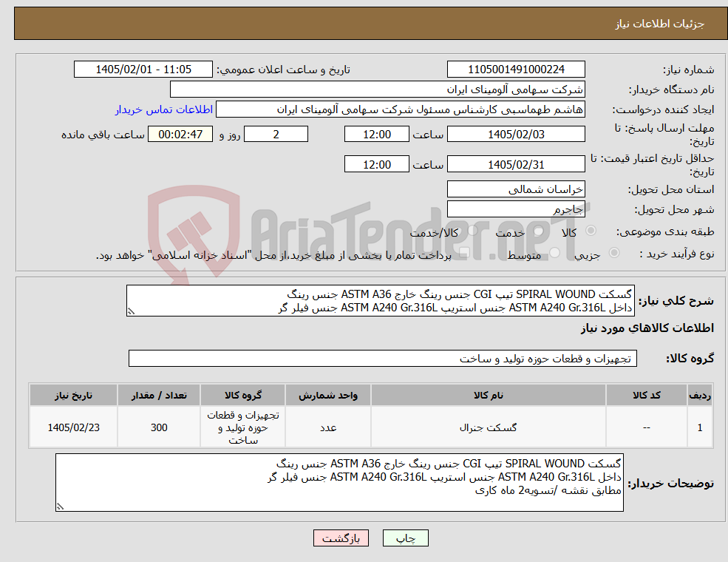Click the ردیف column header
The height and width of the screenshot is (562, 728).
(x=700, y=396)
